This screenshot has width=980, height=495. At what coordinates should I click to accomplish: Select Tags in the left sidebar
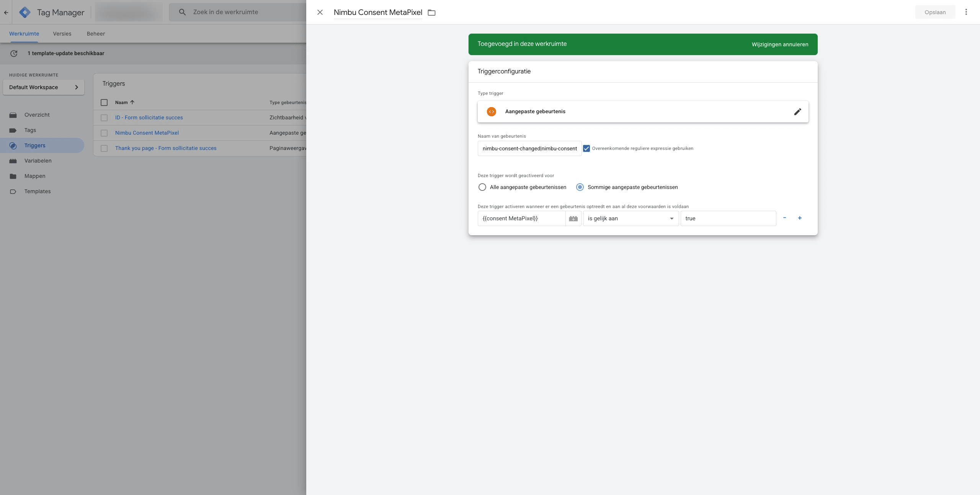coord(30,130)
